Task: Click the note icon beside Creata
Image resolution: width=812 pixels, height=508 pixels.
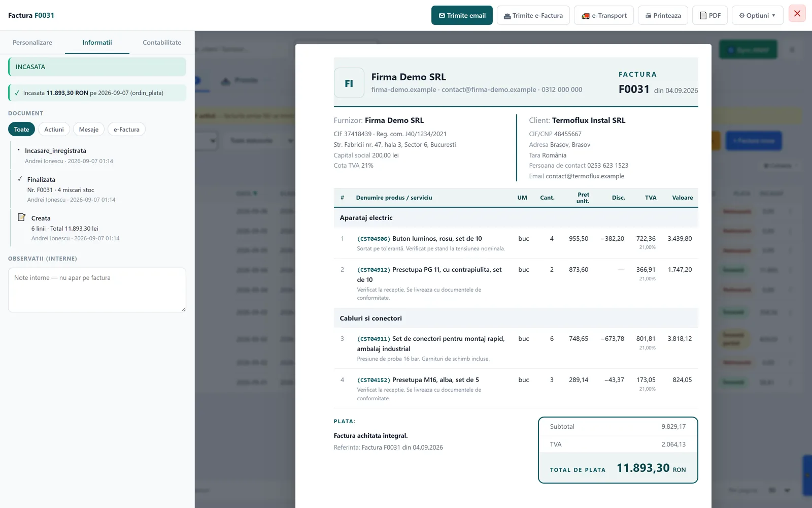Action: 22,217
